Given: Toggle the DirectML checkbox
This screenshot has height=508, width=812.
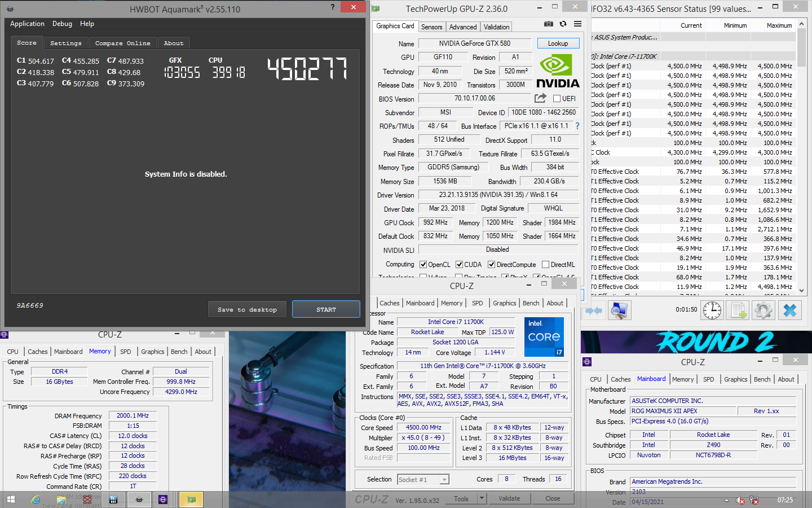Looking at the screenshot, I should point(545,264).
